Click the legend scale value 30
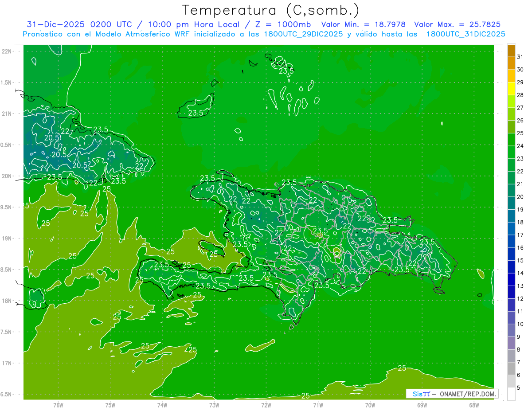Image resolution: width=532 pixels, height=411 pixels. tap(520, 69)
